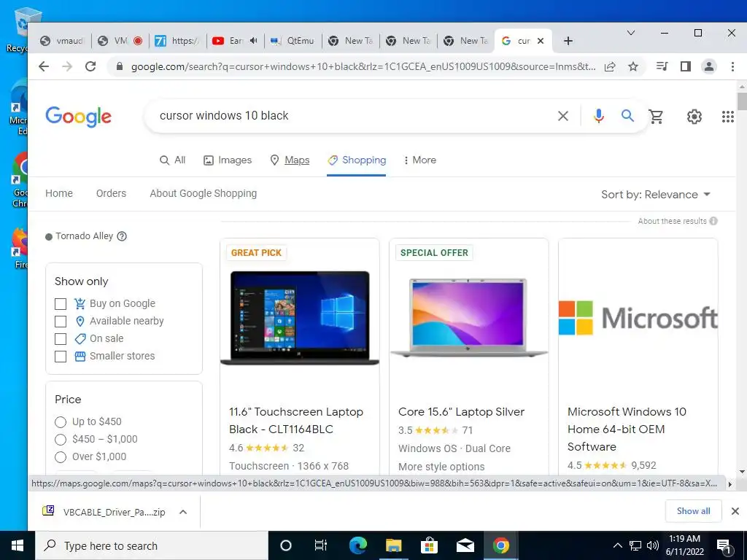Select the $450 – $1,000 price option

point(61,440)
